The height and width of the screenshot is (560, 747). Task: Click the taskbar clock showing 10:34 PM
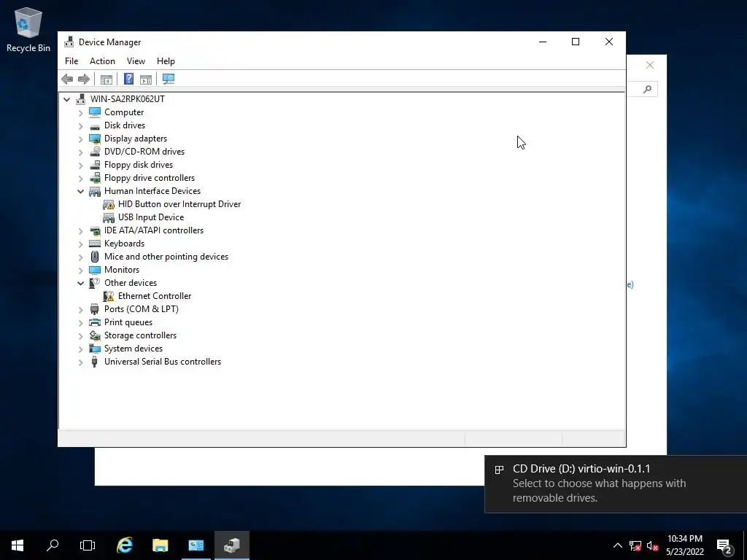(x=685, y=545)
